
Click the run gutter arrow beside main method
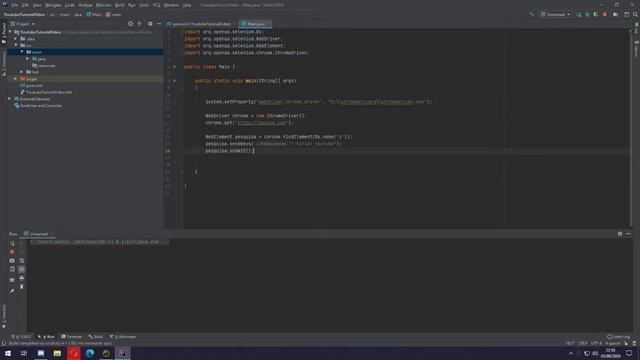pyautogui.click(x=174, y=81)
